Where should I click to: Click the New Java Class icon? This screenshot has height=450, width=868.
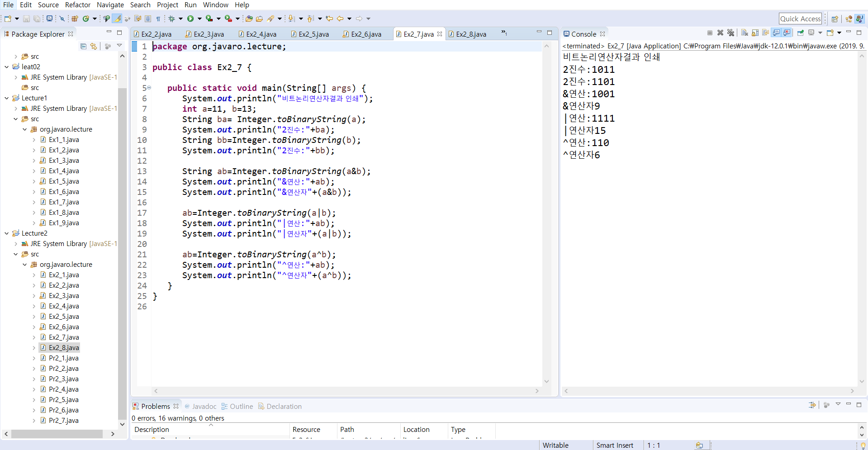[x=85, y=19]
